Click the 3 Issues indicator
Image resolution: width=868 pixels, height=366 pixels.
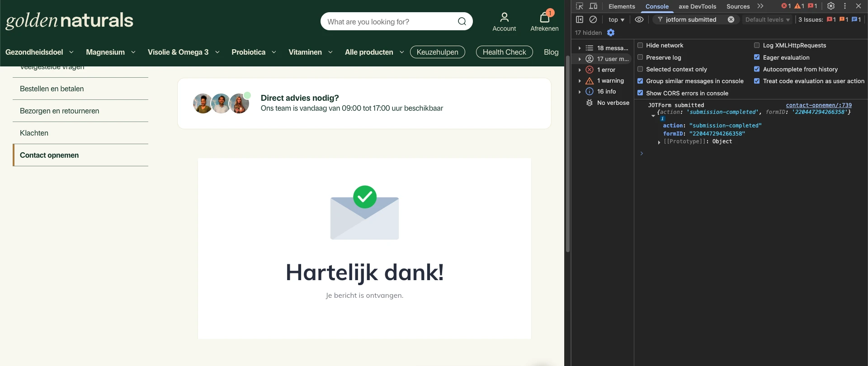point(830,19)
